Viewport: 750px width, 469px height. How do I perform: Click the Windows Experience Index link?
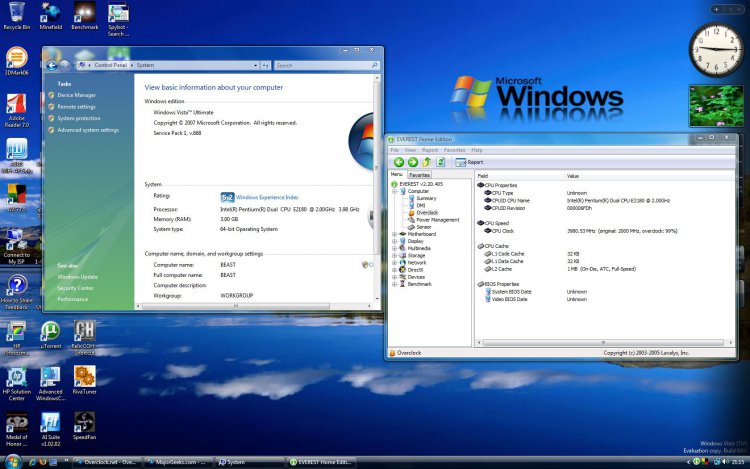click(267, 197)
